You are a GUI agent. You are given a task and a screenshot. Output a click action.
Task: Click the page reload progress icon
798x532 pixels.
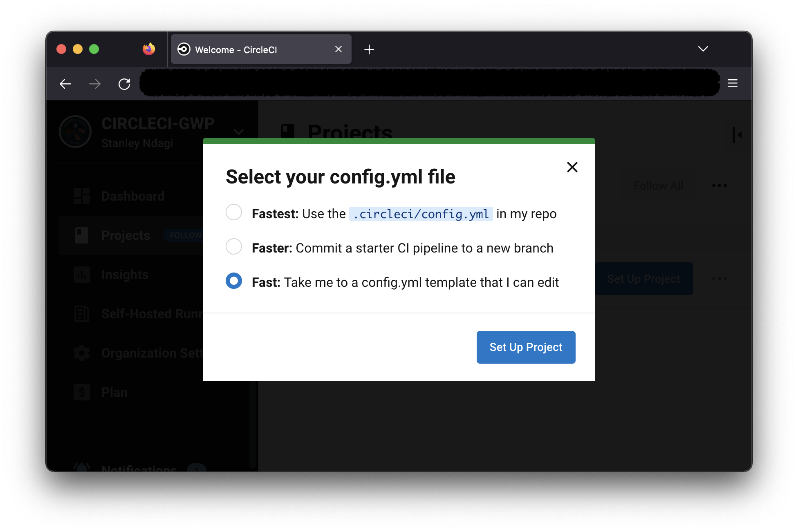124,83
